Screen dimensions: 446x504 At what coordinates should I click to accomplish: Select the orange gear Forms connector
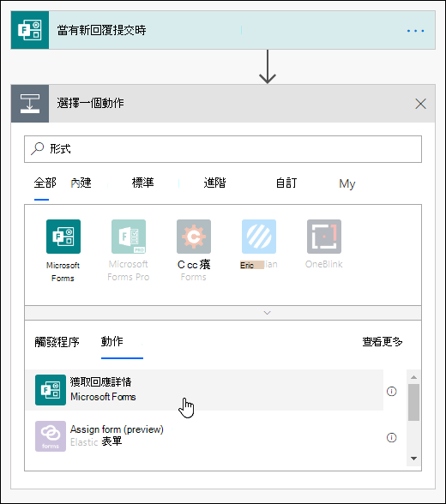click(x=194, y=237)
